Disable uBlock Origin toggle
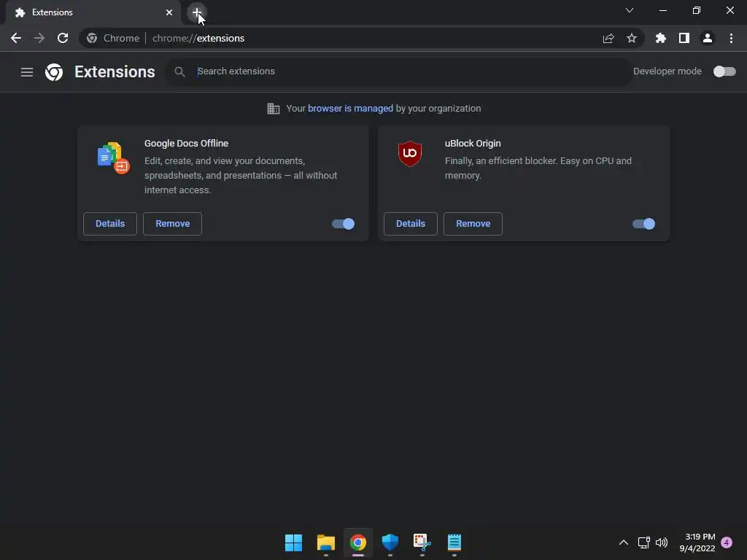The width and height of the screenshot is (747, 560). [643, 224]
